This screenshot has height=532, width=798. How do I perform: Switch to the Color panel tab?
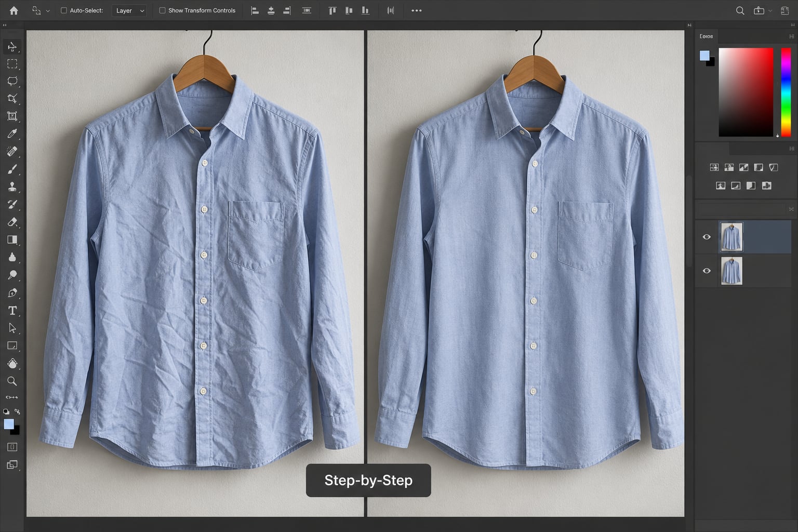706,36
